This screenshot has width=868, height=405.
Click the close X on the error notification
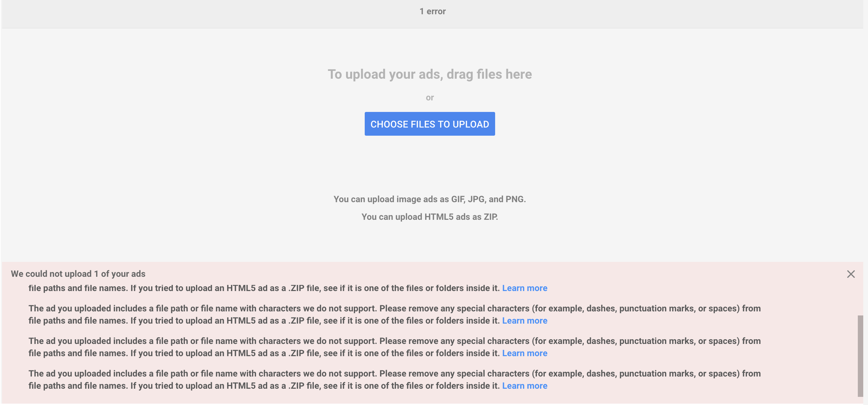coord(851,274)
